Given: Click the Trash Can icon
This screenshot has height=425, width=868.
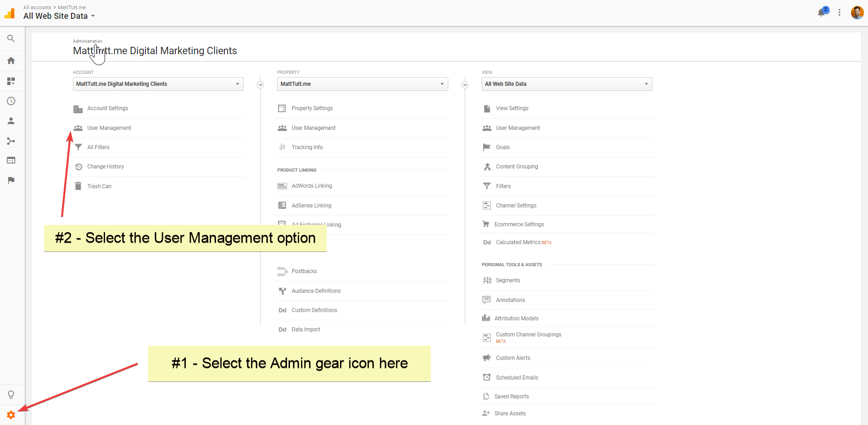Looking at the screenshot, I should [78, 186].
